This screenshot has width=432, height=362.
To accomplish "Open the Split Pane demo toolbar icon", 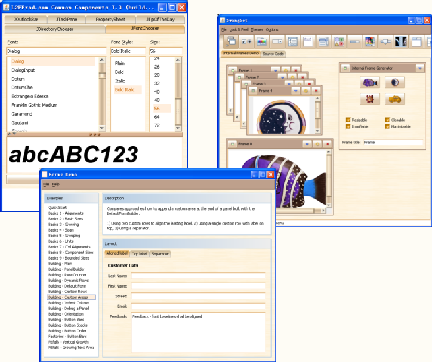I will pos(401,42).
